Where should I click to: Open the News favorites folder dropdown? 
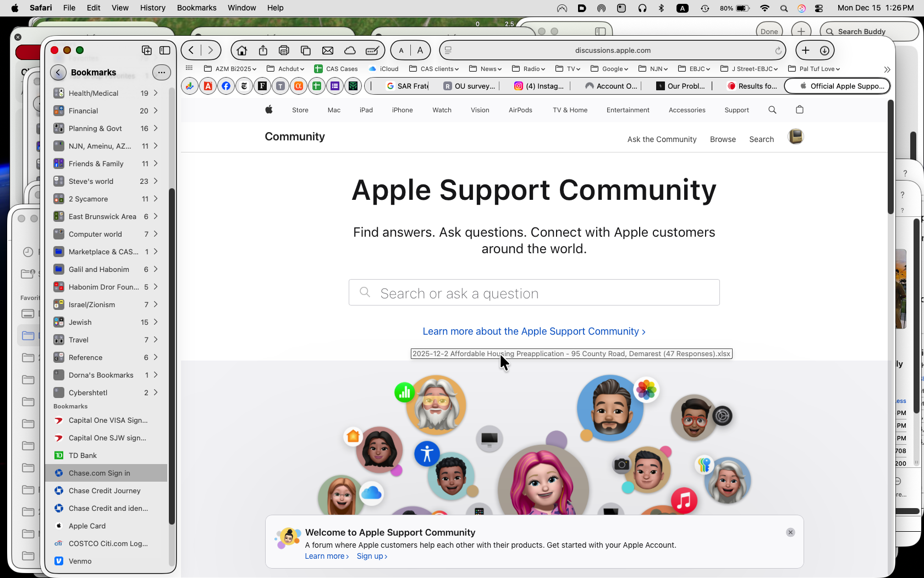486,69
